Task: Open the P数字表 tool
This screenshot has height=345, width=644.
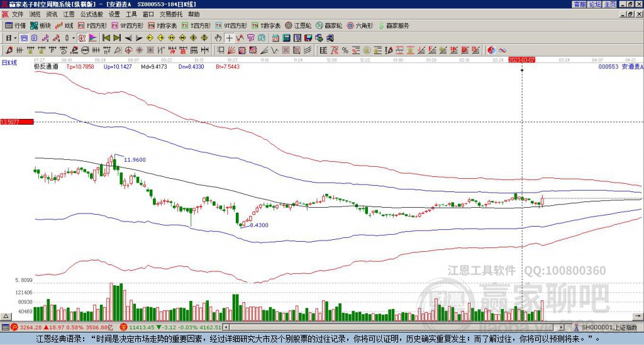Action: 163,25
